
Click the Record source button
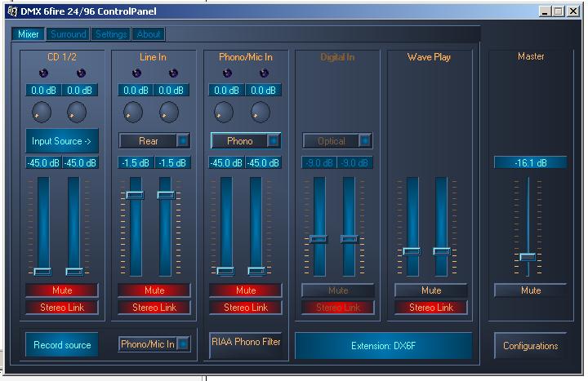click(x=62, y=344)
